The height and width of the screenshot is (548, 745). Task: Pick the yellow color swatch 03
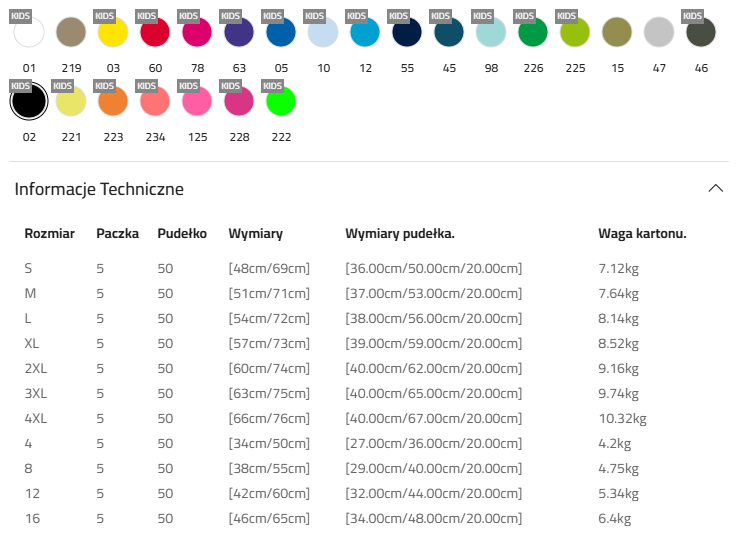[113, 32]
